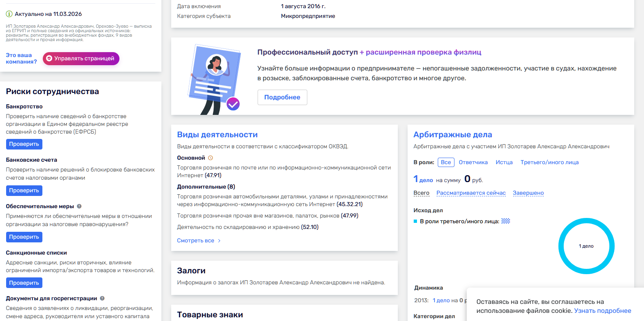Click Смотреть все activities link
The width and height of the screenshot is (644, 321).
(x=195, y=241)
